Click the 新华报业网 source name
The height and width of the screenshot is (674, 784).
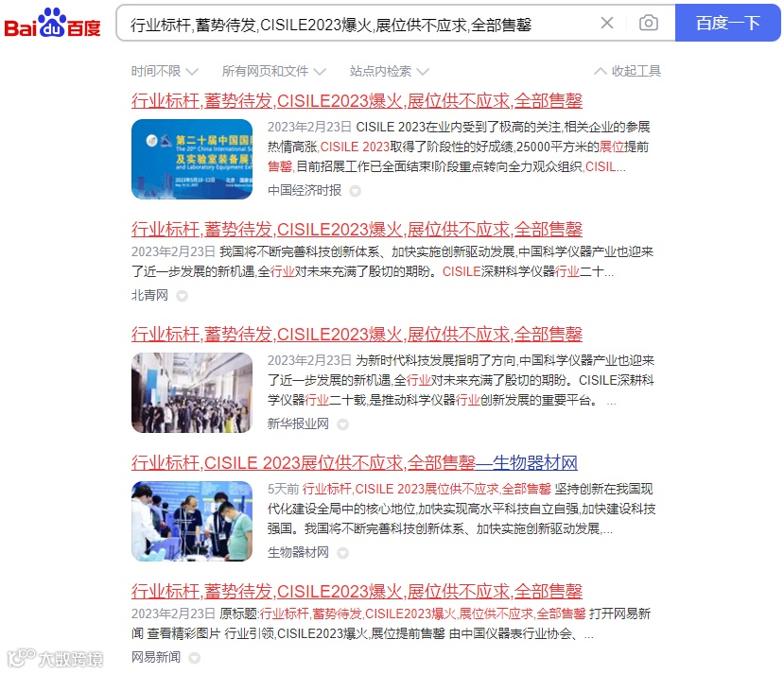point(298,423)
